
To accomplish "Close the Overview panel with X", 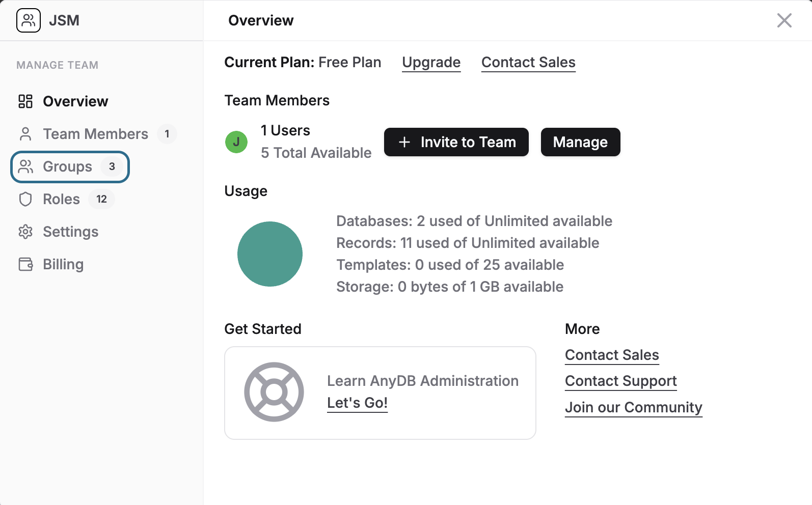I will (x=784, y=20).
